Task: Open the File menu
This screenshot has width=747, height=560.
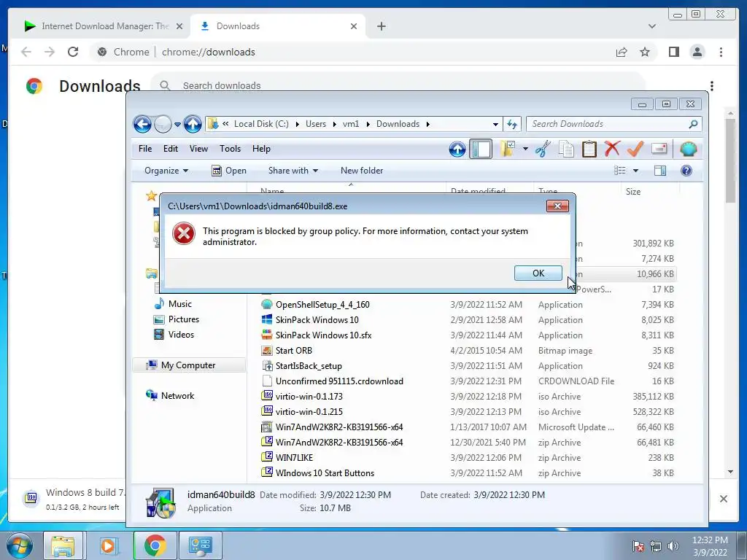Action: click(145, 149)
